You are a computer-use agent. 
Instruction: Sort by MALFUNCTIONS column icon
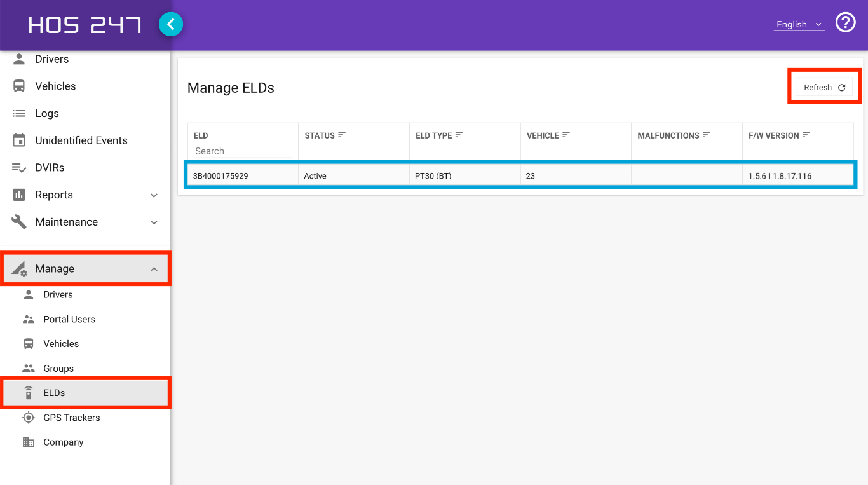(706, 135)
